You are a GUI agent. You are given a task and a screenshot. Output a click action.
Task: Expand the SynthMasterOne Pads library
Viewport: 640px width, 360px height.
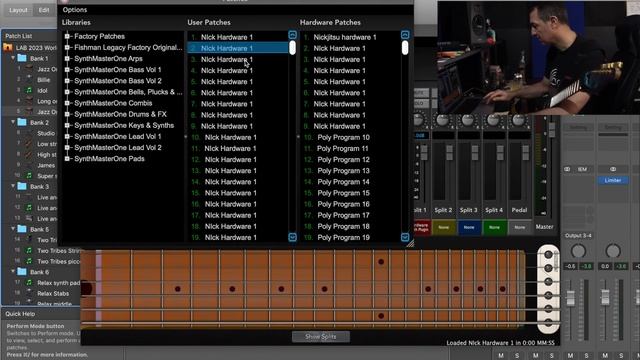pos(67,159)
